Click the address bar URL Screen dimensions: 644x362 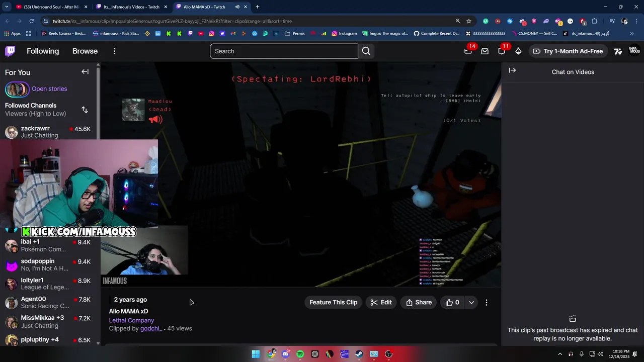[172, 21]
